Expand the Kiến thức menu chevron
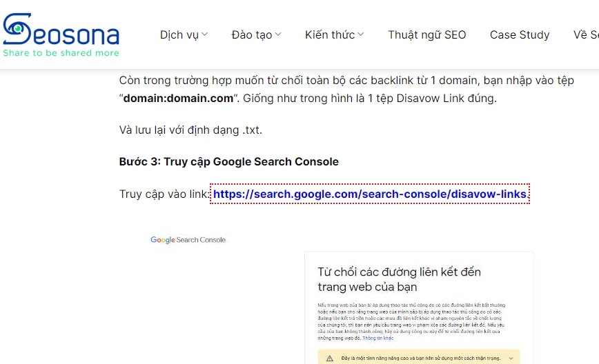Image resolution: width=599 pixels, height=364 pixels. [361, 34]
